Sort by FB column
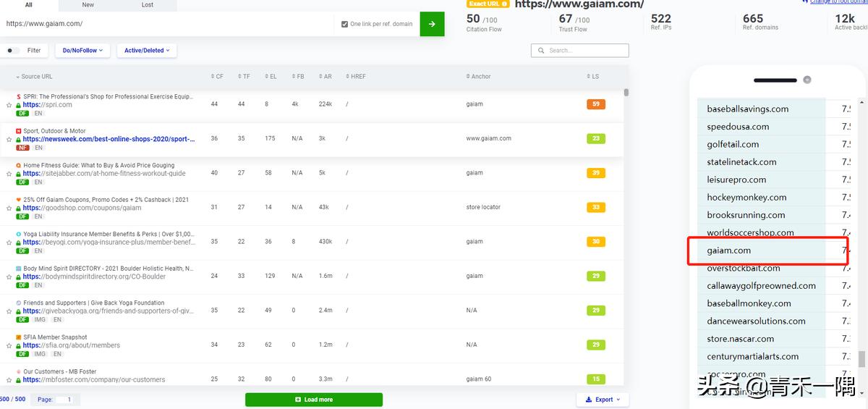The image size is (868, 409). point(297,77)
